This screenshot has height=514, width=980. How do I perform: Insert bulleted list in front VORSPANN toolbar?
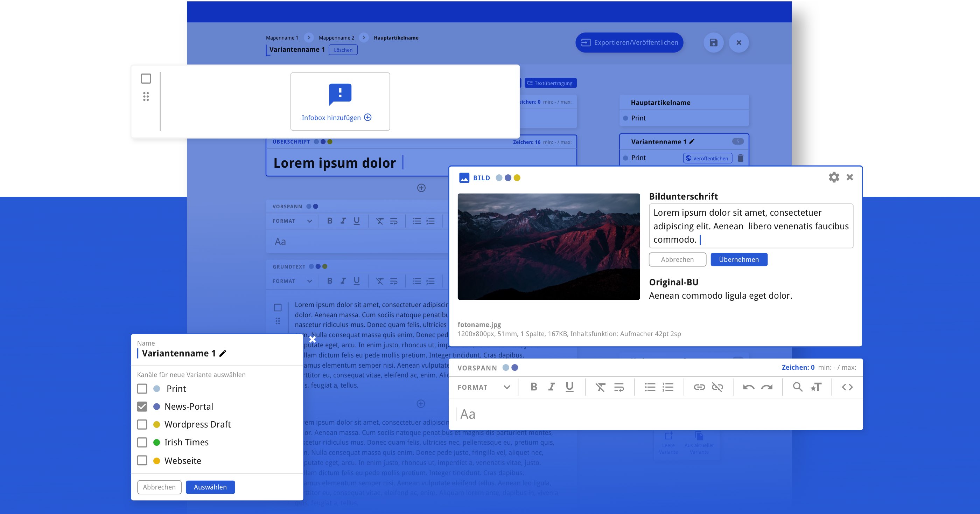click(650, 387)
